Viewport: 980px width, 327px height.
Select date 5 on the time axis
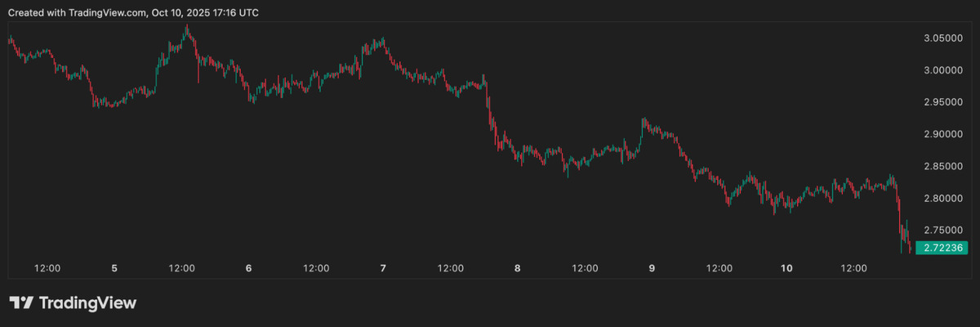114,268
